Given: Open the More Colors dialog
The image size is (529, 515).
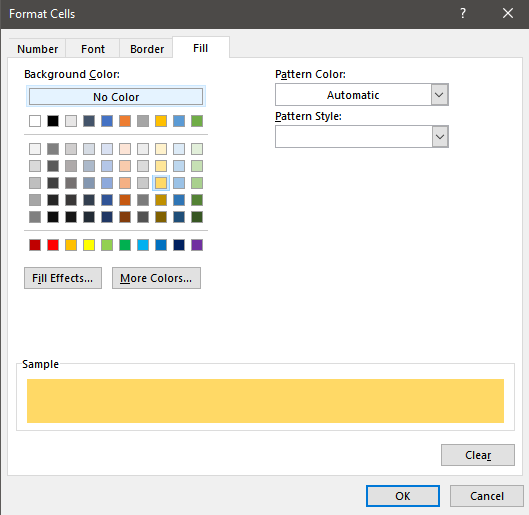Looking at the screenshot, I should pyautogui.click(x=156, y=278).
